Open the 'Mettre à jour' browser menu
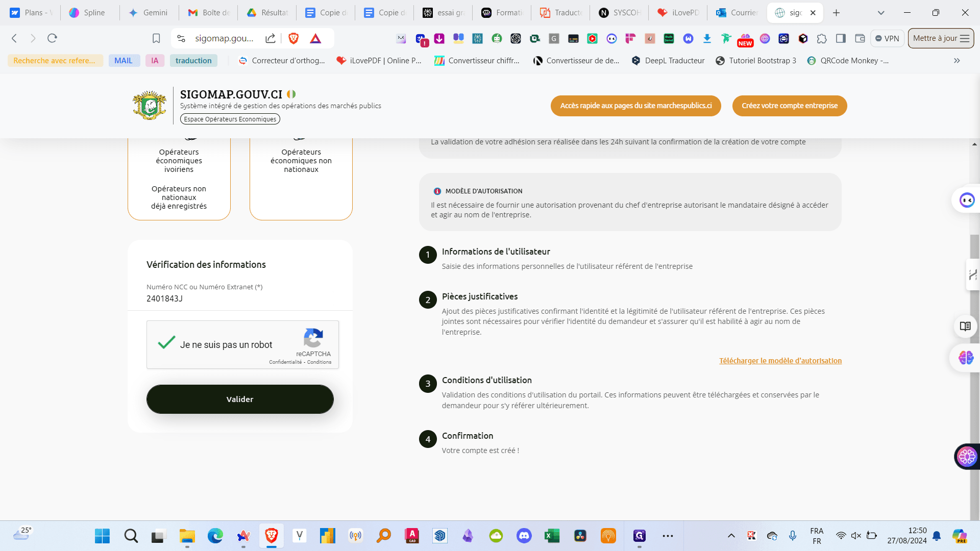 point(941,38)
